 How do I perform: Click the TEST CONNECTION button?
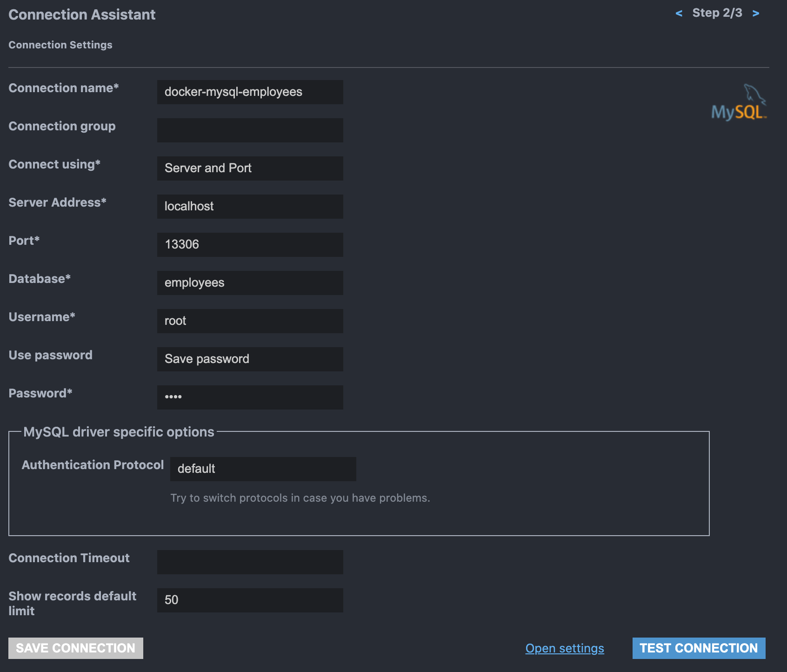pos(699,648)
